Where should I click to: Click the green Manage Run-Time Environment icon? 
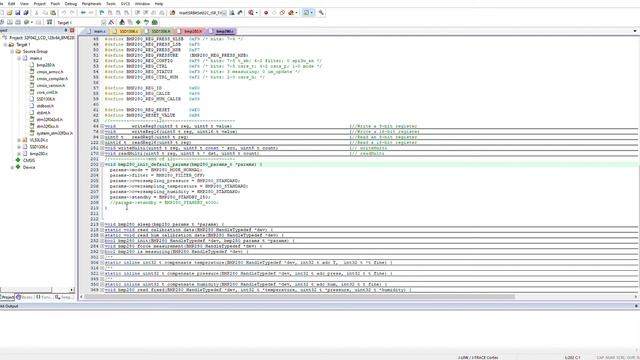(138, 22)
